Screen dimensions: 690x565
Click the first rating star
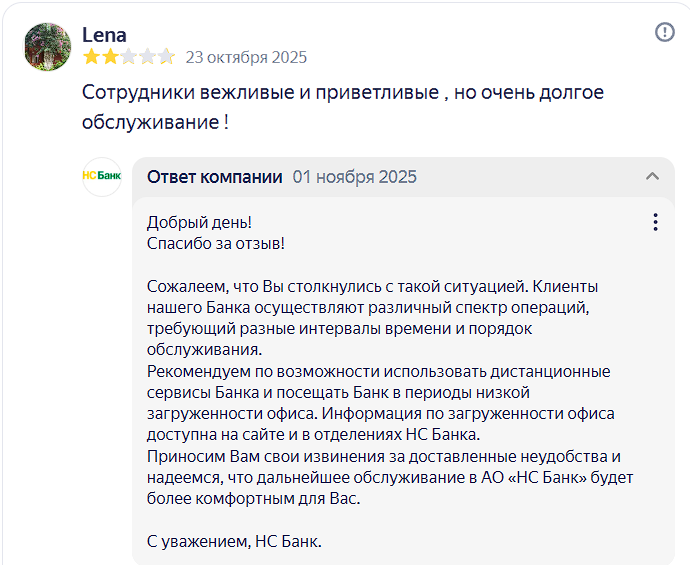[x=90, y=57]
